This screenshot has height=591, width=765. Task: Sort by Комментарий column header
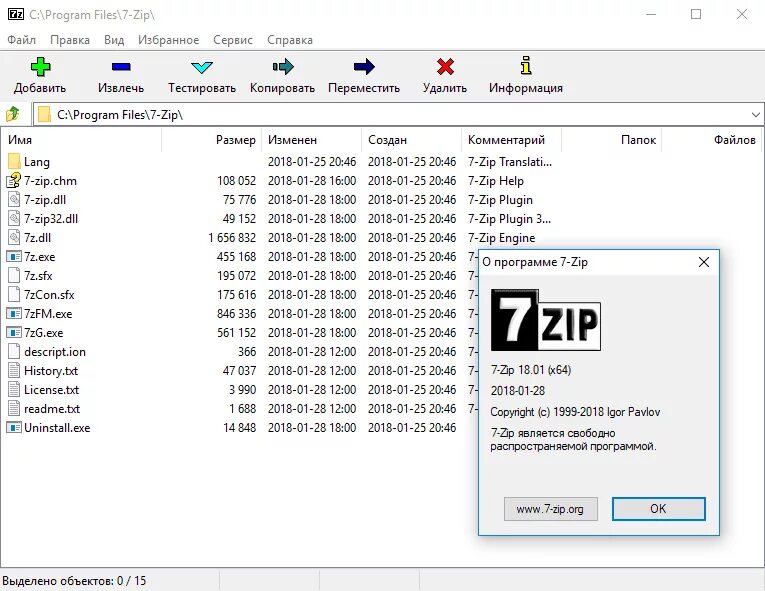(x=512, y=140)
